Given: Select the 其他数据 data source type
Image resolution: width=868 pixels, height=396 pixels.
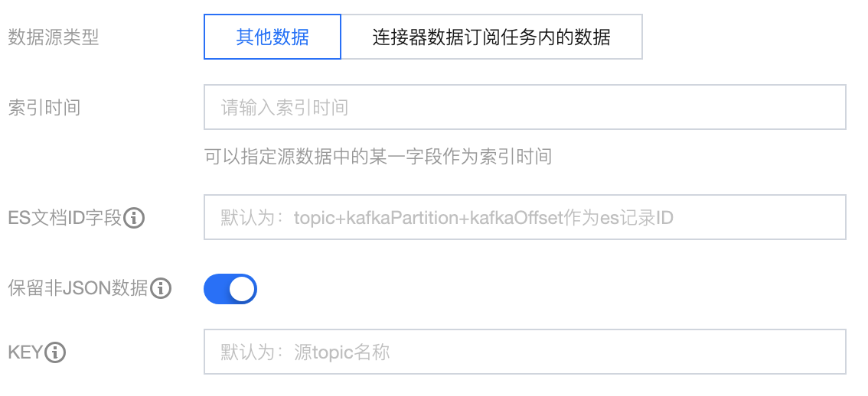Looking at the screenshot, I should point(272,37).
